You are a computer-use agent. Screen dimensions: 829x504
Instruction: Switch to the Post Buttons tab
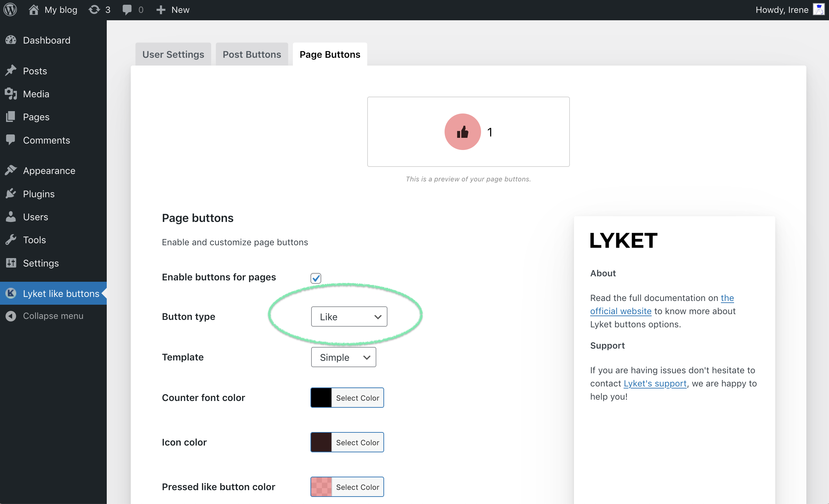pyautogui.click(x=252, y=54)
